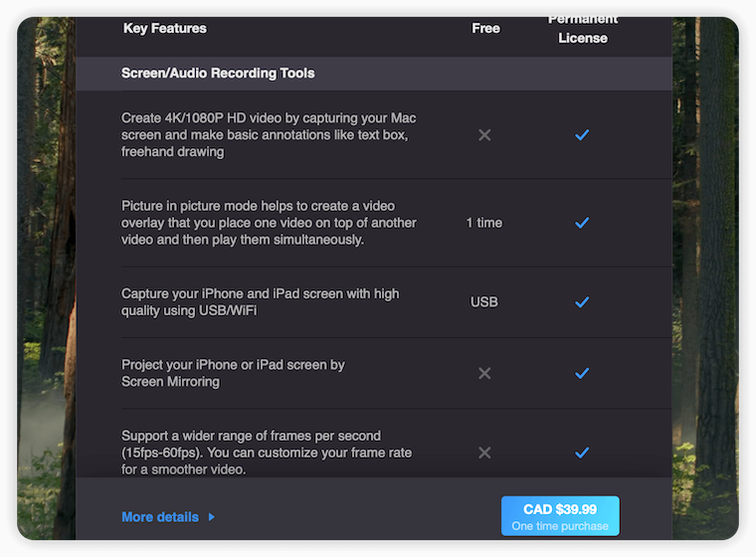The image size is (756, 557).
Task: Click the X icon for 4K/1080P video row
Action: [484, 134]
